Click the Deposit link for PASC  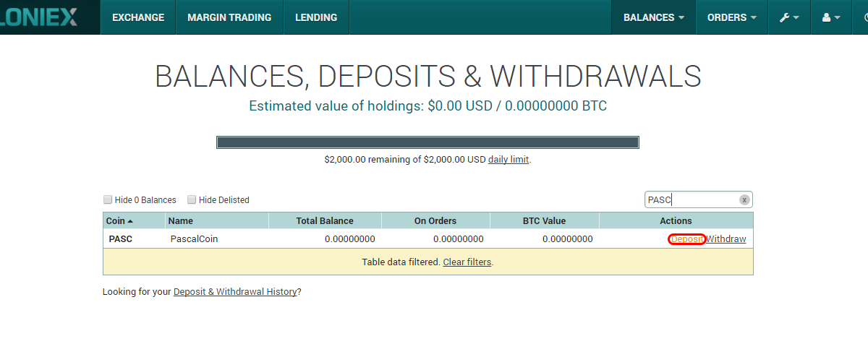click(x=687, y=239)
